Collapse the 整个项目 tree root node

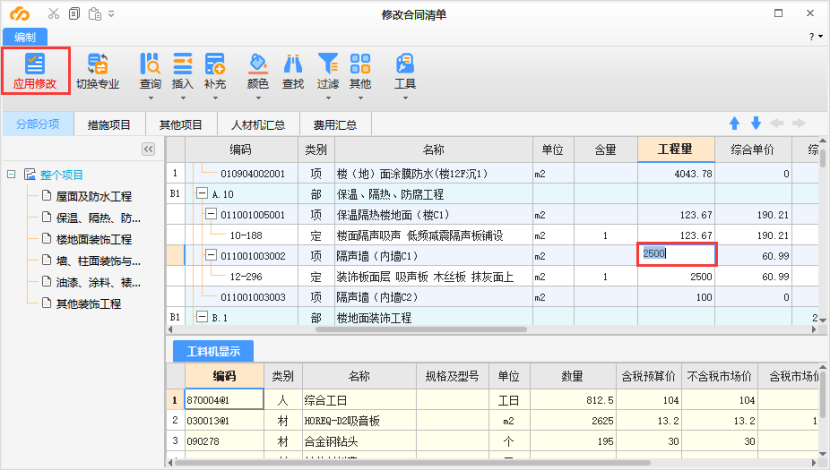[11, 174]
